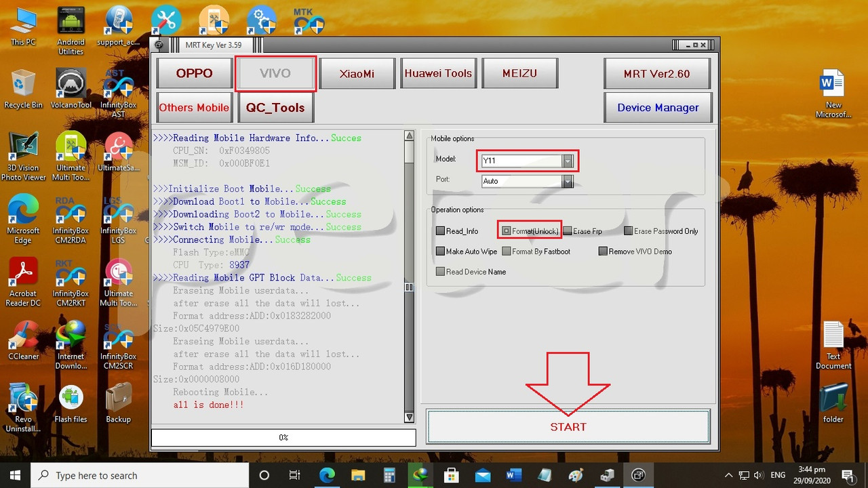Screen dimensions: 868x488
Task: Launch InfinityBox CM2RKT shortcut
Action: (x=71, y=283)
